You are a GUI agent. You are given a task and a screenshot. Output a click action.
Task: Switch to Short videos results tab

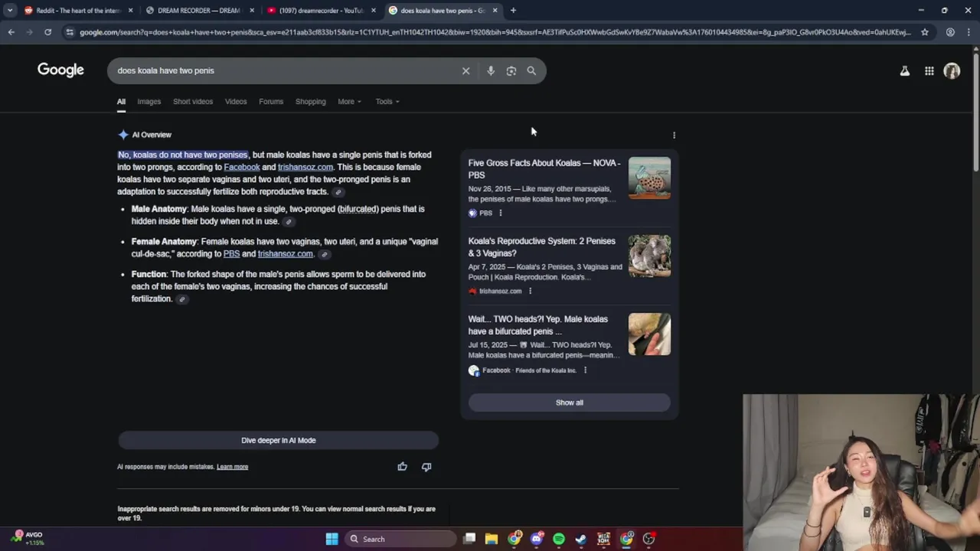[x=193, y=102]
